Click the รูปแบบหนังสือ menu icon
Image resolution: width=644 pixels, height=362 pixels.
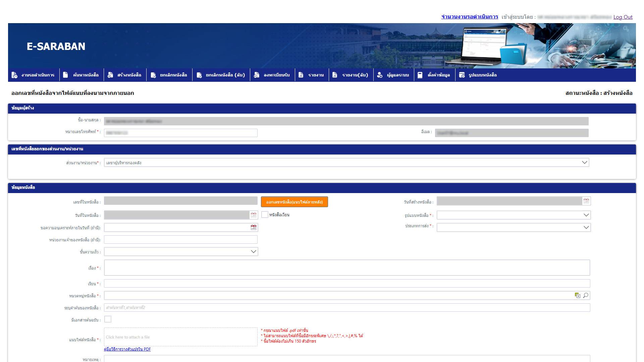tap(462, 75)
